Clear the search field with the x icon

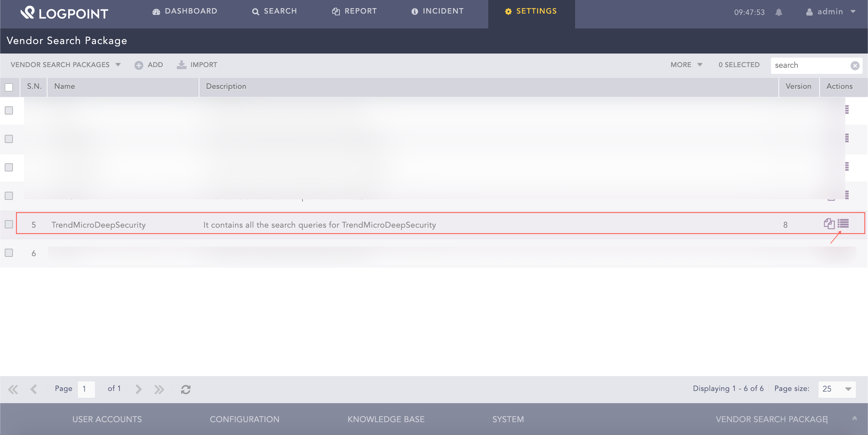[855, 65]
